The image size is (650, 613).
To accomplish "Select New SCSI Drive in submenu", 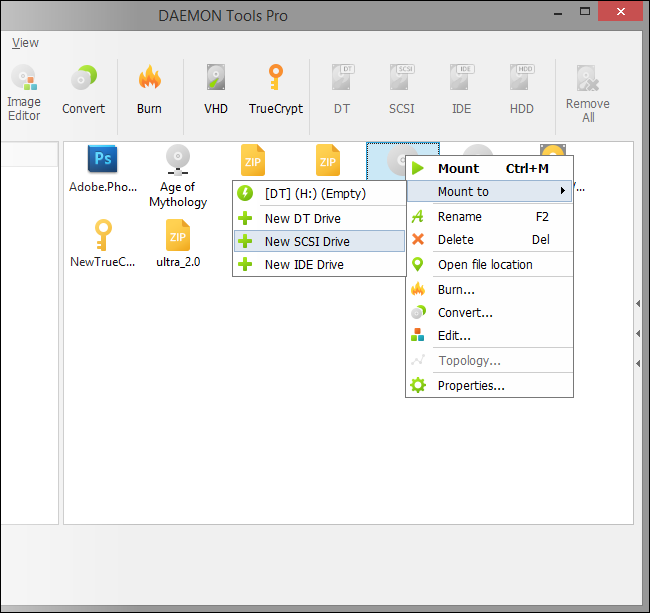I will (x=307, y=241).
